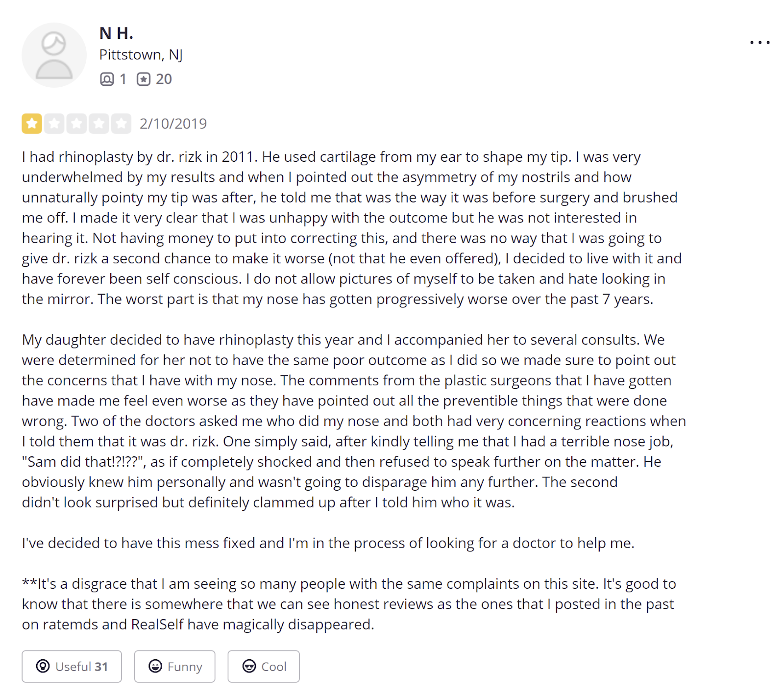Click the filled first rating star
Viewport: 784px width, 699px height.
pos(32,124)
